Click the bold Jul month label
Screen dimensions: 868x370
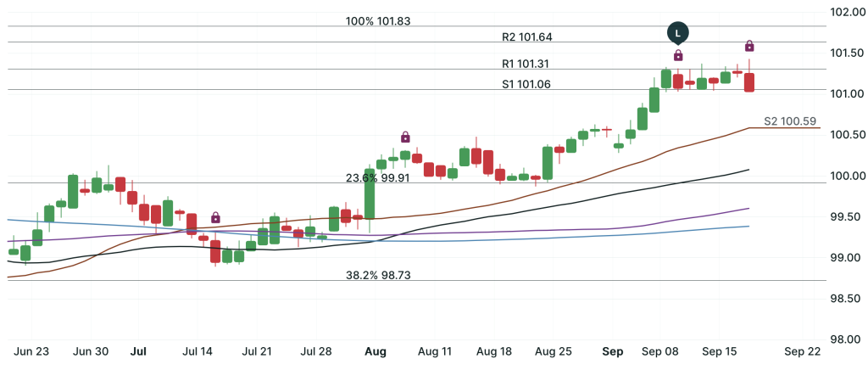tap(139, 351)
